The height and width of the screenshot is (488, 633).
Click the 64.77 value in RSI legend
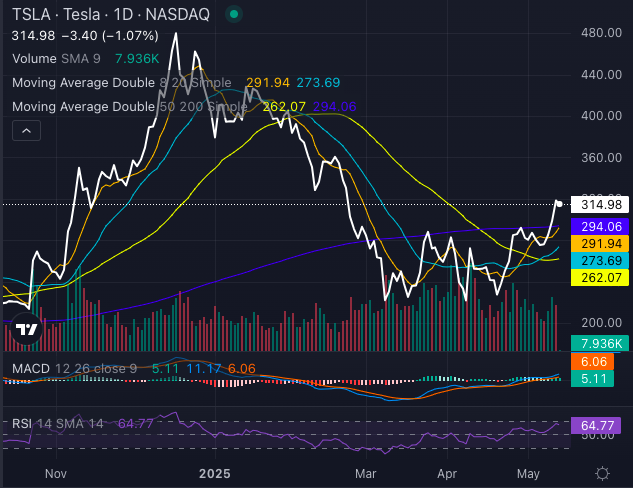(x=136, y=424)
